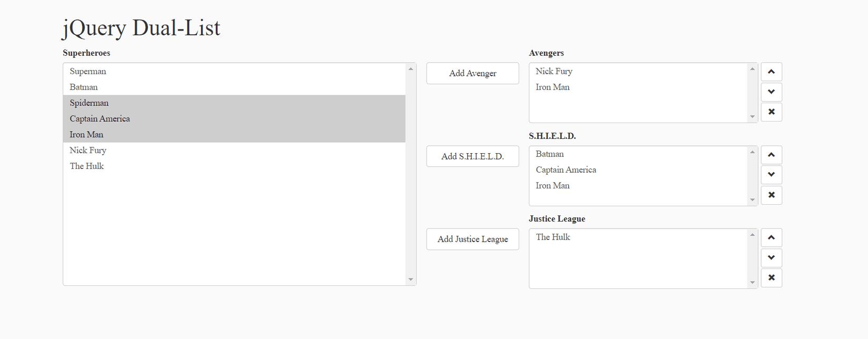Click Add Justice League button
868x339 pixels.
[x=472, y=239]
